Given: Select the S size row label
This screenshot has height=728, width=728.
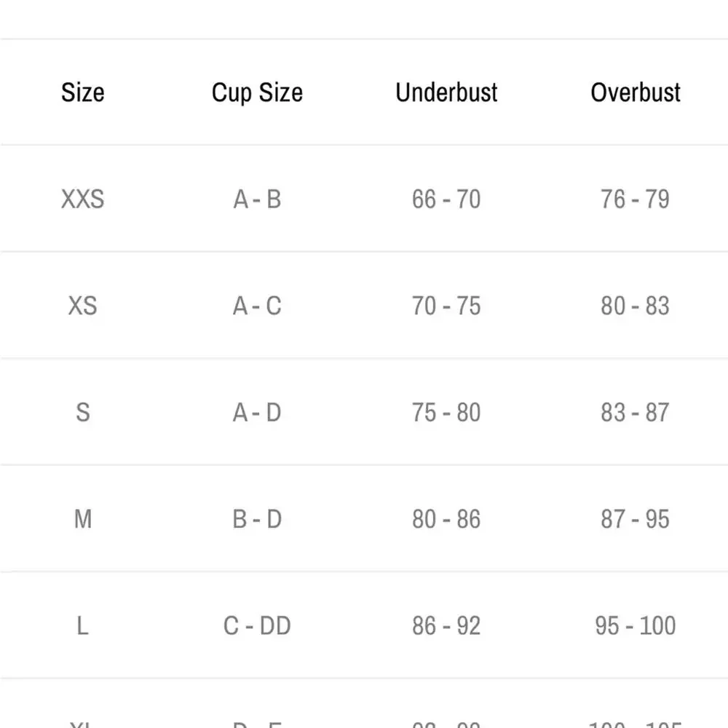Looking at the screenshot, I should coord(83,412).
